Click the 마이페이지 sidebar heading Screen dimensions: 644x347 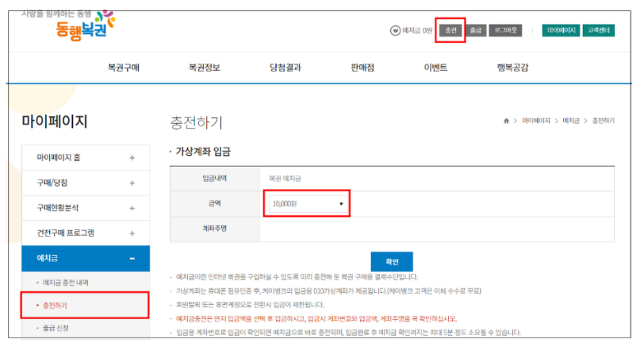click(54, 121)
